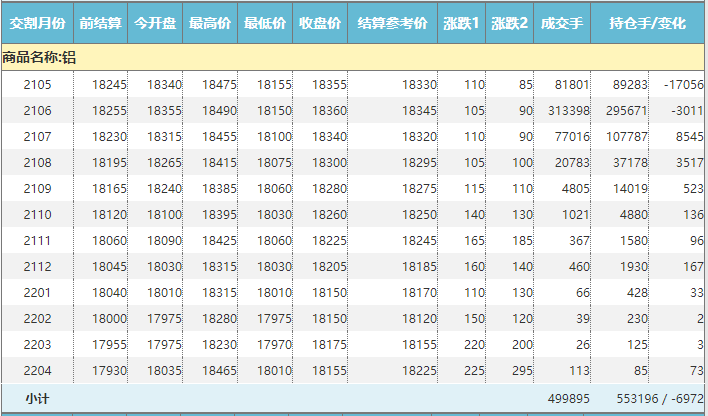This screenshot has width=708, height=416.
Task: Select the 最低价 column header
Action: coord(265,22)
